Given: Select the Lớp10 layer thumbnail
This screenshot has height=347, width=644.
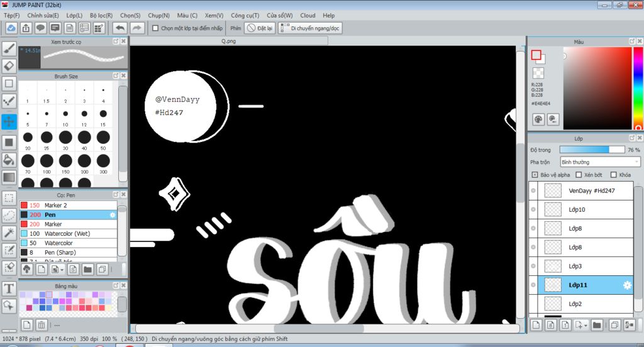Looking at the screenshot, I should click(x=553, y=209).
